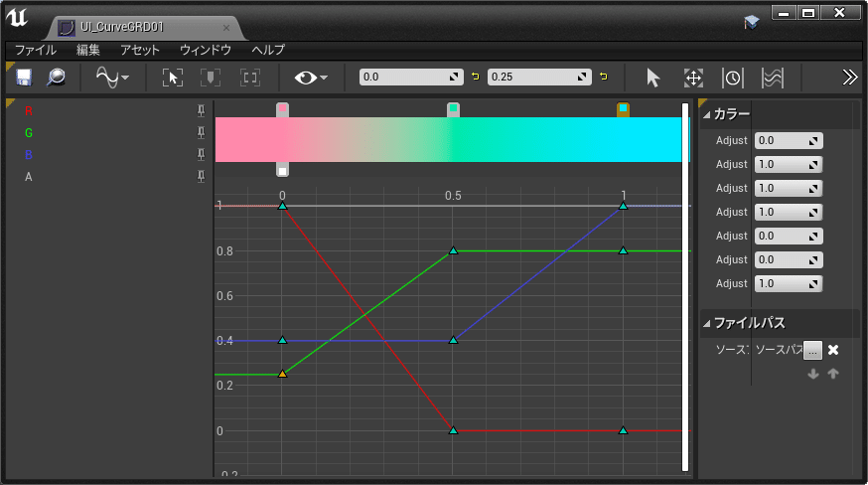Click the fit vertical frame icon
Viewport: 868px width, 485px height.
coord(211,78)
